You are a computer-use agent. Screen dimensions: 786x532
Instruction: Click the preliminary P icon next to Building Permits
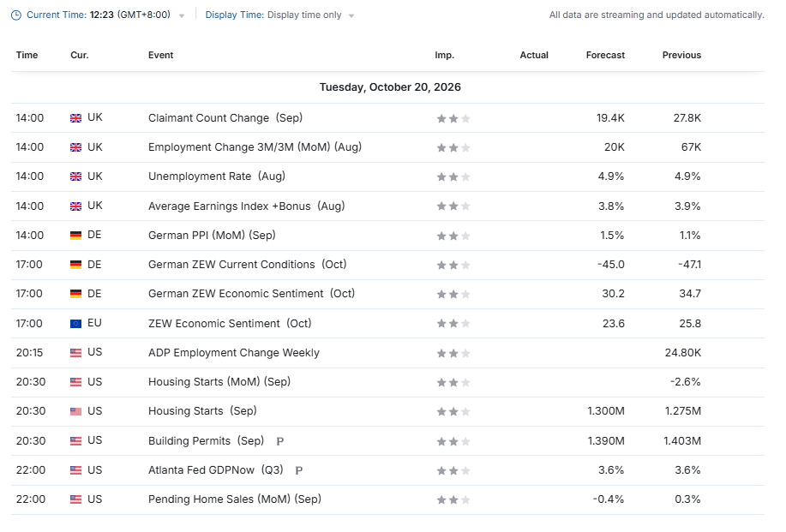(x=280, y=441)
